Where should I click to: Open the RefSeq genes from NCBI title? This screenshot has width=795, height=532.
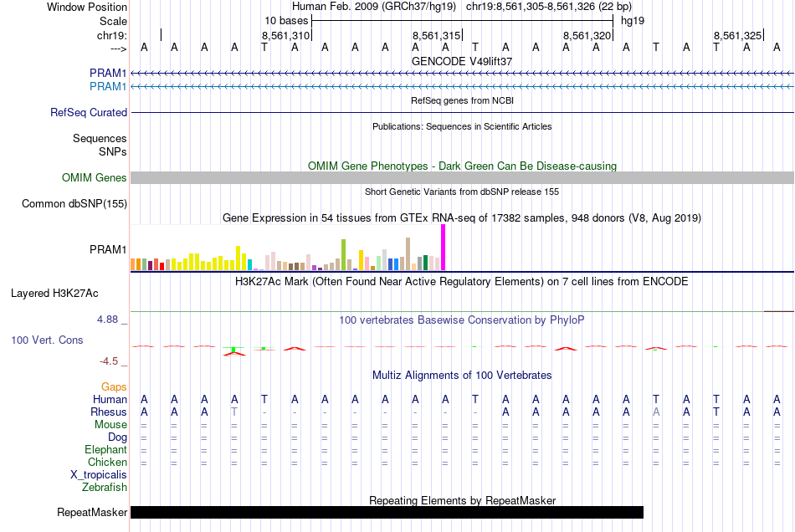462,100
